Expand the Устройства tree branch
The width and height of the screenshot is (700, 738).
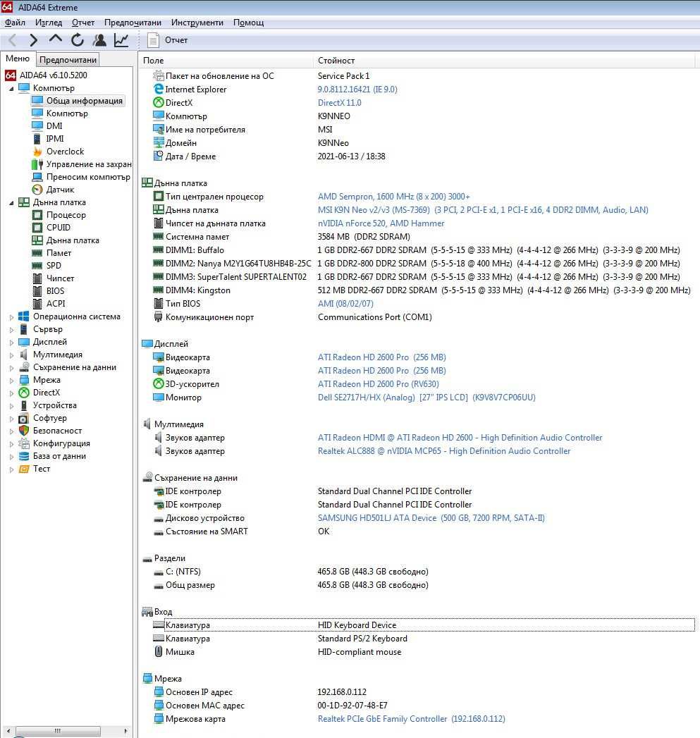[11, 406]
